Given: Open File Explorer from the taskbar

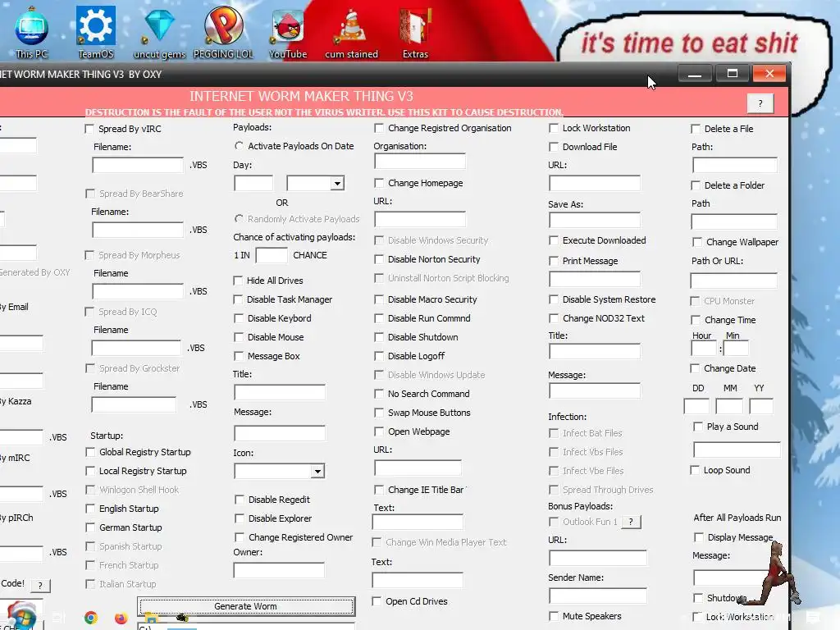Looking at the screenshot, I should click(152, 619).
